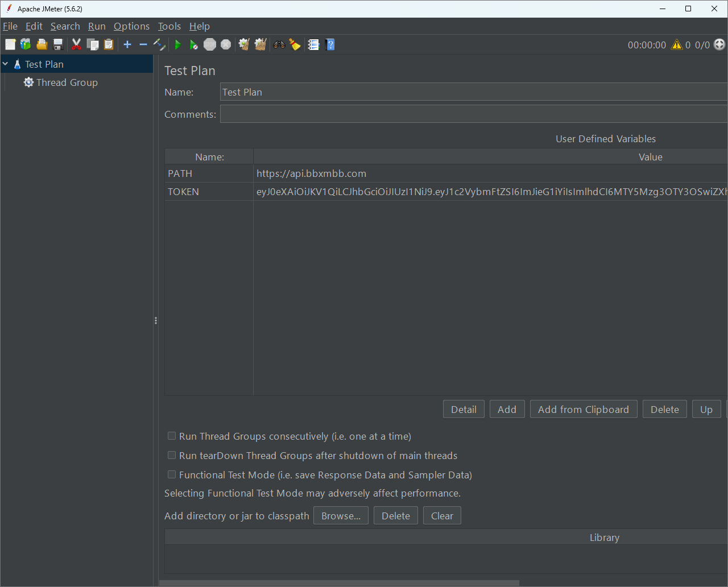This screenshot has width=728, height=587.
Task: Click the PATH variable name cell
Action: (x=209, y=173)
